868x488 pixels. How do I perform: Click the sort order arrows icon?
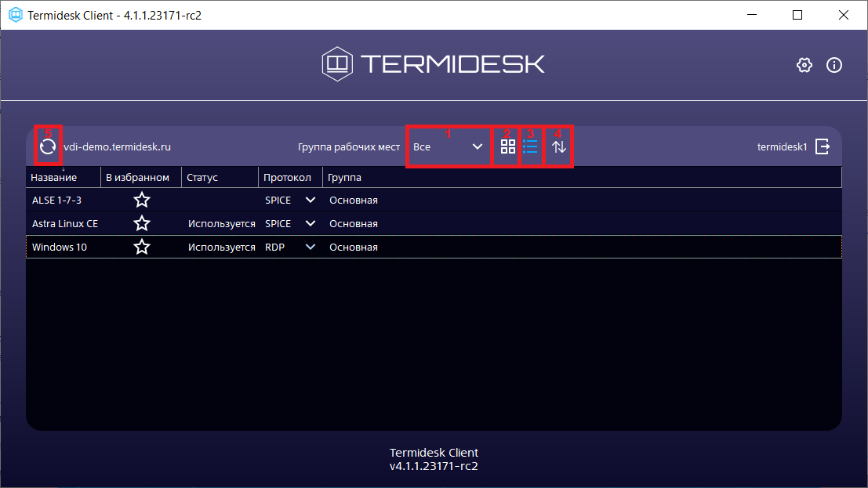tap(559, 146)
